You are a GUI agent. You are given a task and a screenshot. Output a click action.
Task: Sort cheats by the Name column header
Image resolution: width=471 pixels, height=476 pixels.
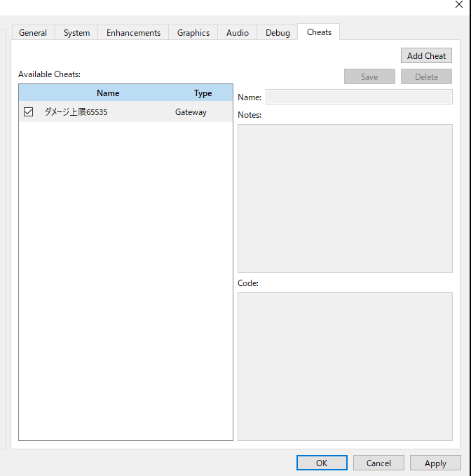click(108, 93)
